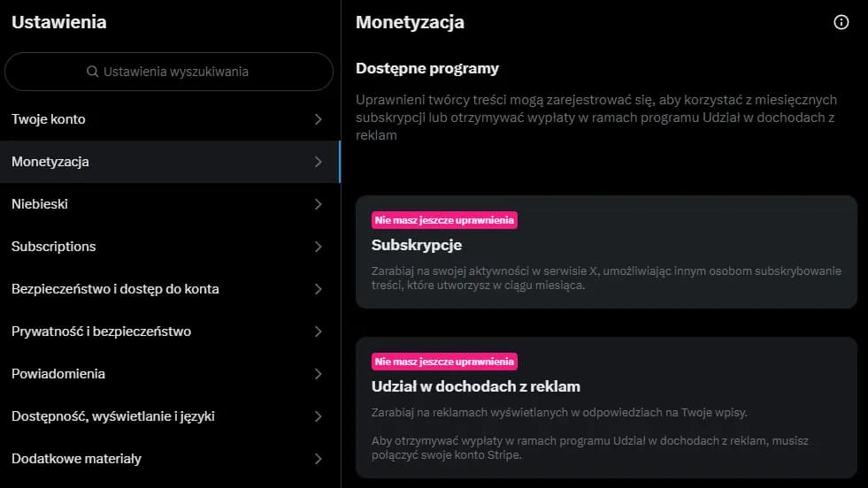Click chevron arrow beside Dodatkowe materiały

tap(319, 459)
